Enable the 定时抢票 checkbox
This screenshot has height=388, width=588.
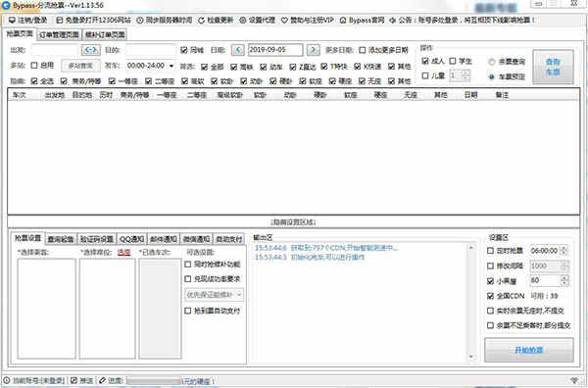[490, 251]
